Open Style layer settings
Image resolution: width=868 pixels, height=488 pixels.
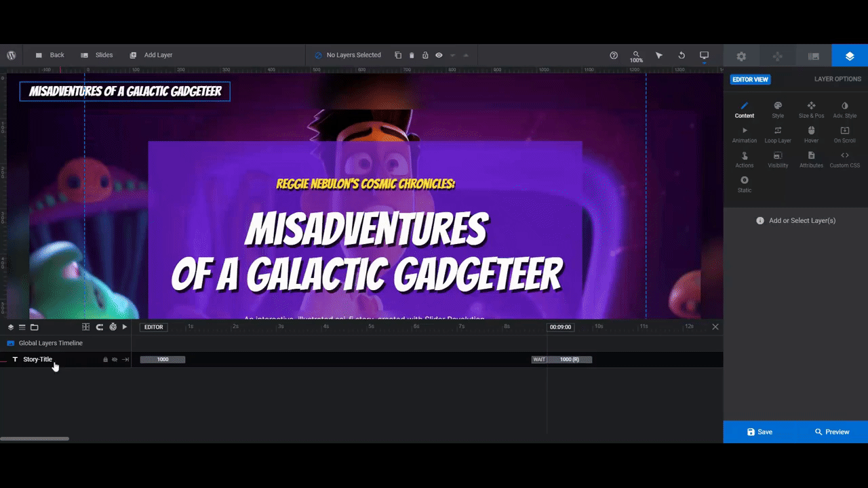click(x=778, y=110)
